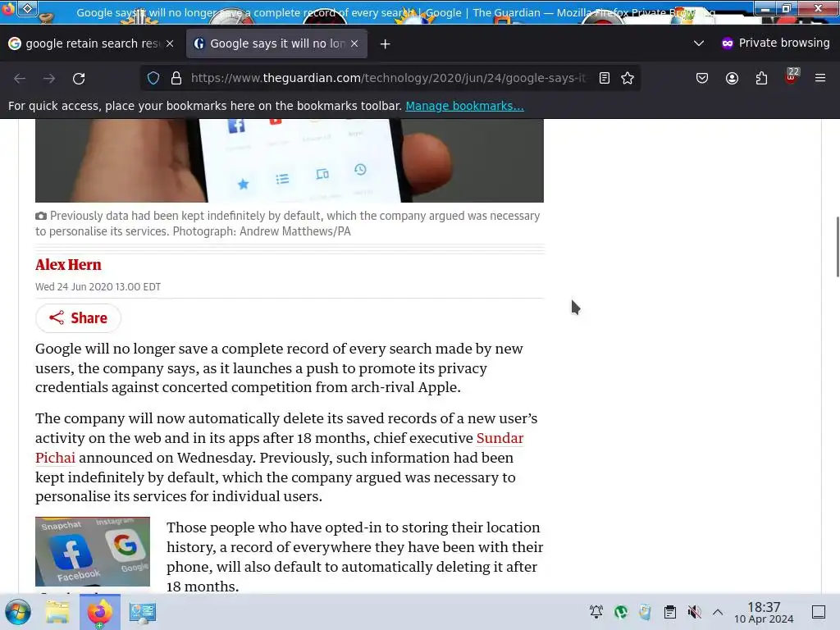Open the clipboard manager in the tray

(x=669, y=612)
